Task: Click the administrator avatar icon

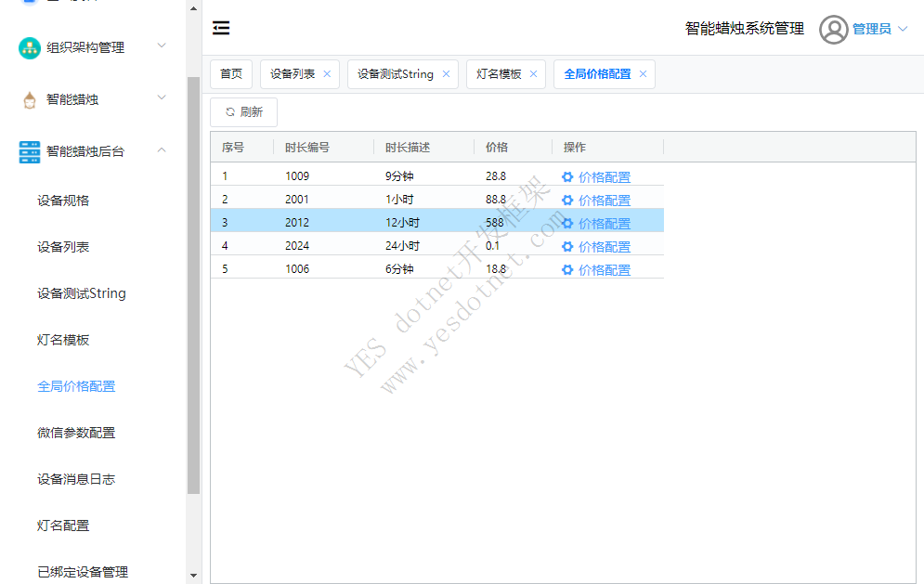Action: 833,30
